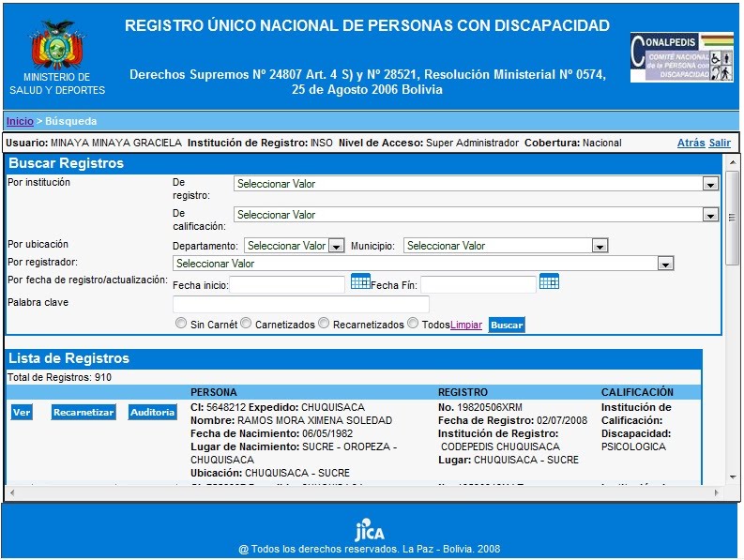Image resolution: width=744 pixels, height=560 pixels.
Task: Click the Buscar button
Action: coord(507,325)
